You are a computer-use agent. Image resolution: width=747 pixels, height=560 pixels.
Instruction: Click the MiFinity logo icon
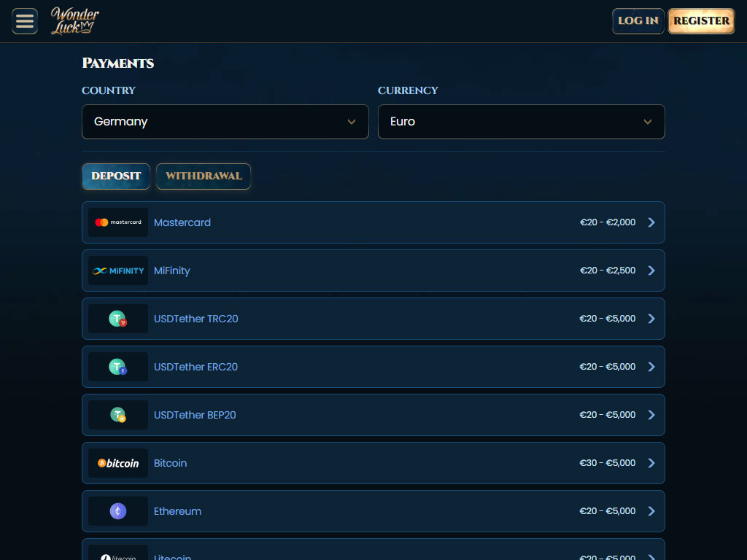[118, 271]
